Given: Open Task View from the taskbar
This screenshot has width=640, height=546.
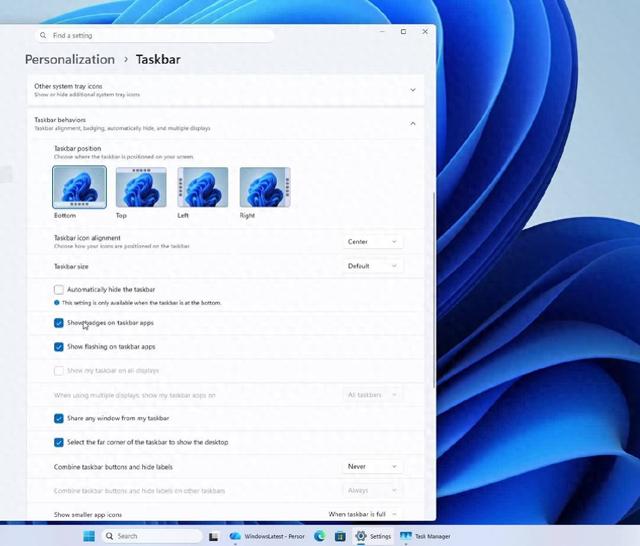Looking at the screenshot, I should 213,536.
